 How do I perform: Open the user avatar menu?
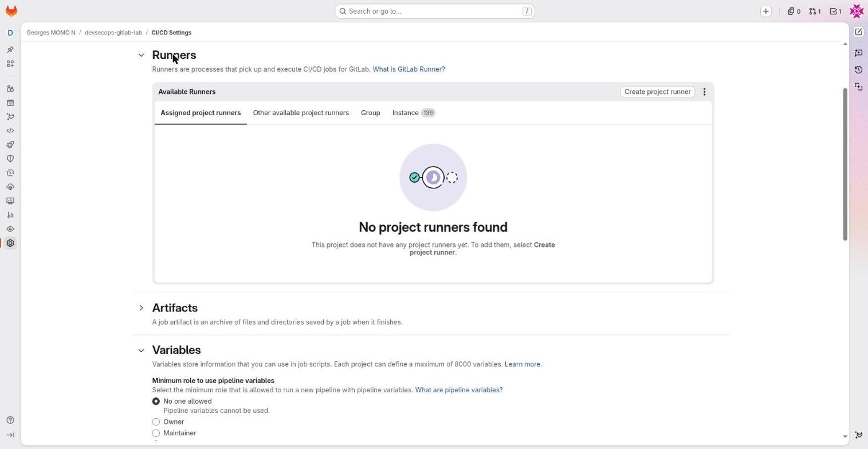pos(857,11)
